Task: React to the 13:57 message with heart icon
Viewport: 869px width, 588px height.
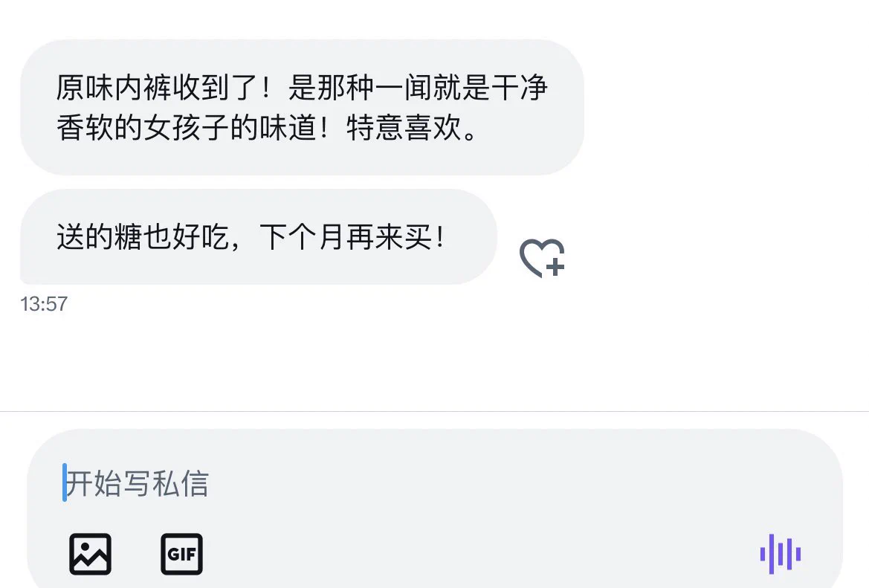Action: (x=542, y=258)
